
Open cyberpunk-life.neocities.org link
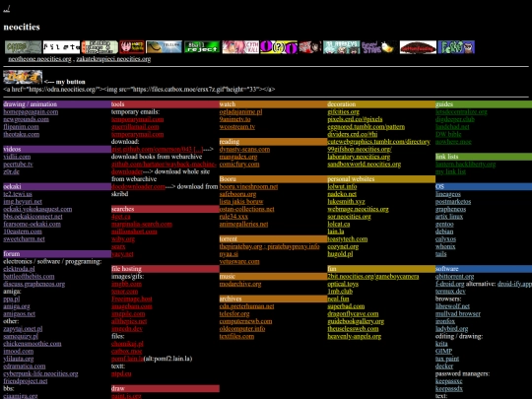click(x=40, y=373)
